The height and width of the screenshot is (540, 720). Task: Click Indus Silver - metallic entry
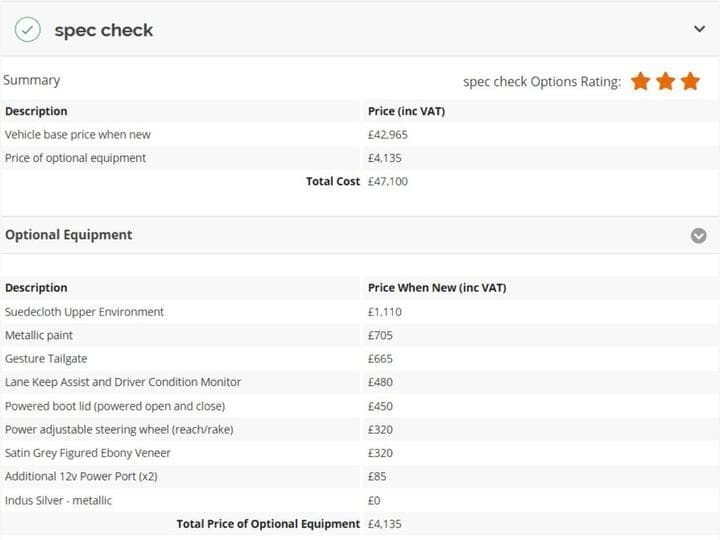[x=59, y=500]
